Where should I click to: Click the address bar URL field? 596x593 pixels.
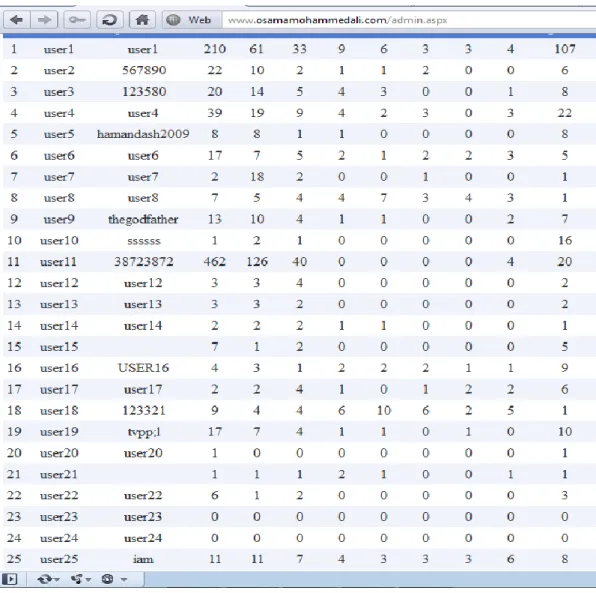point(409,20)
